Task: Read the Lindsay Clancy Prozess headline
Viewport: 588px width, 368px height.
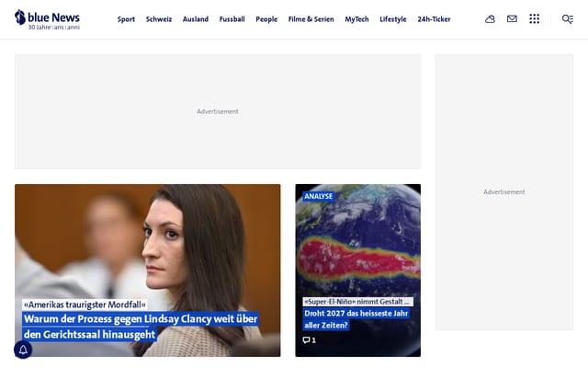Action: pyautogui.click(x=141, y=327)
